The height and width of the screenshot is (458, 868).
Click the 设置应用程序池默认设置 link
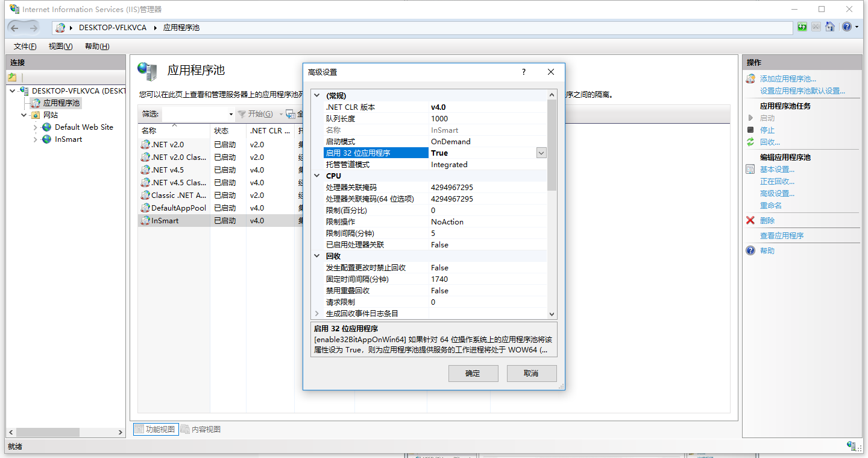tap(802, 91)
